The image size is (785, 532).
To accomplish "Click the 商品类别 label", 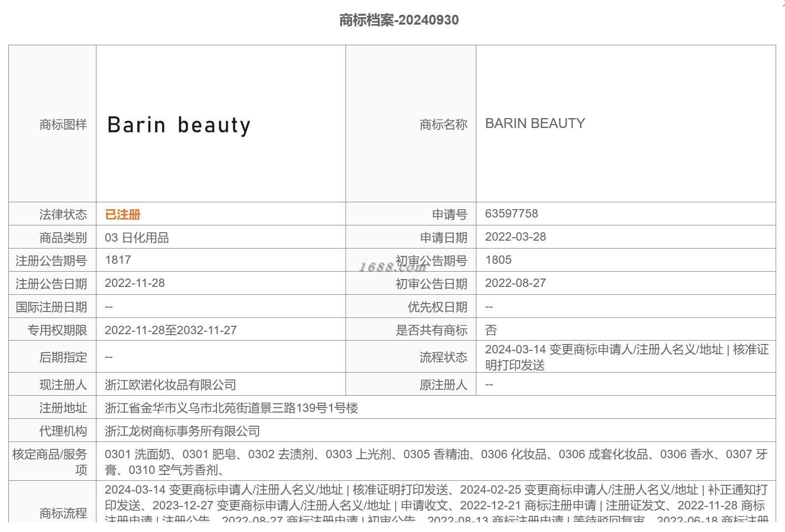I will pyautogui.click(x=63, y=238).
